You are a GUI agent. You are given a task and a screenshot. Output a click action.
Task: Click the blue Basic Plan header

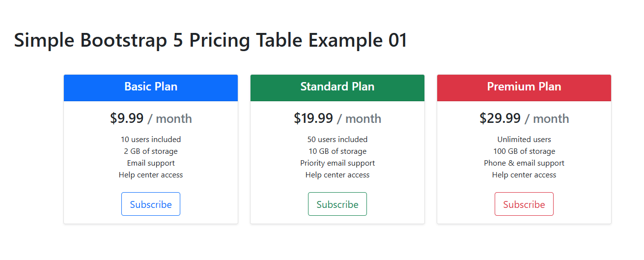[x=151, y=87]
